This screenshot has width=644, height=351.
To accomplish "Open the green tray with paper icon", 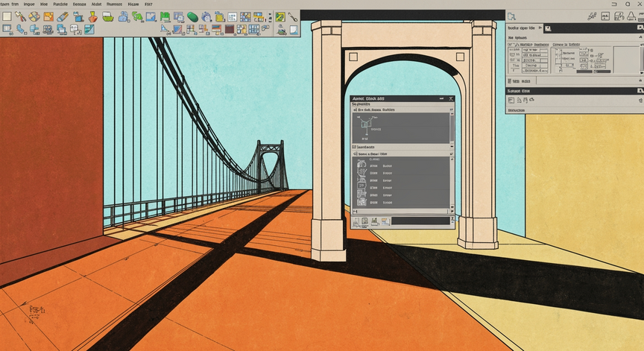I will click(x=108, y=17).
